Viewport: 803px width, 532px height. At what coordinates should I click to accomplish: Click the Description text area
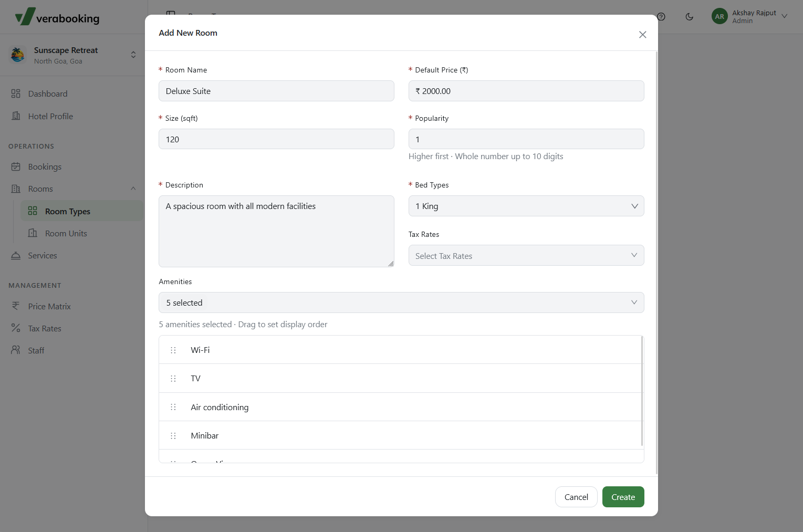point(276,231)
